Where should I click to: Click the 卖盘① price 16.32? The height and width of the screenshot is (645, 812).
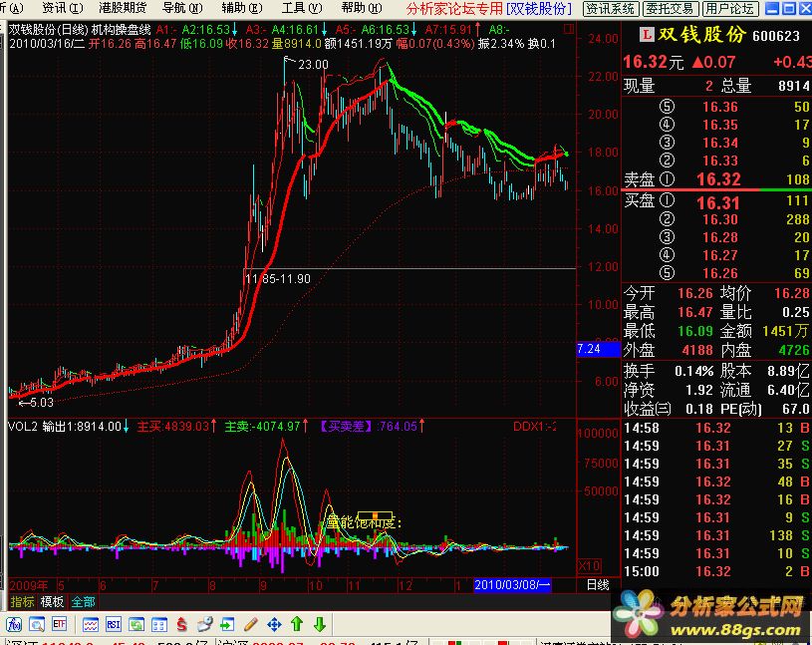click(x=718, y=179)
